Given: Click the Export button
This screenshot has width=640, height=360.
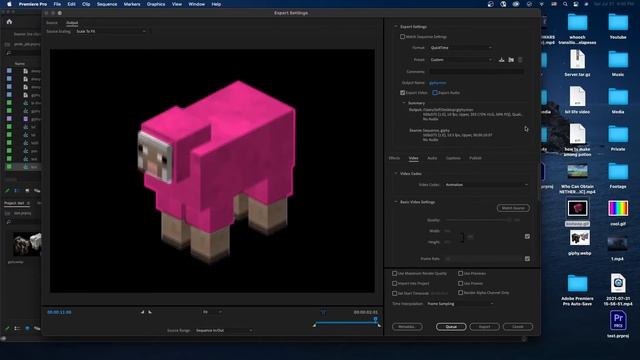Looking at the screenshot, I should [x=484, y=327].
